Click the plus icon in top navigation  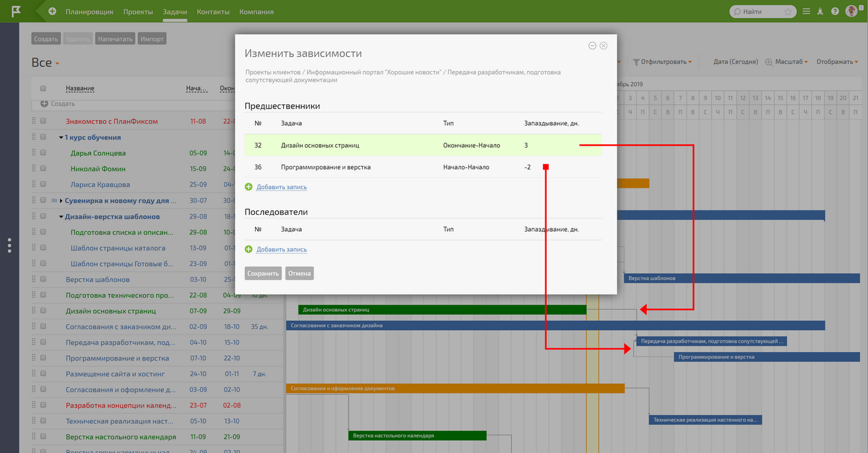[52, 12]
